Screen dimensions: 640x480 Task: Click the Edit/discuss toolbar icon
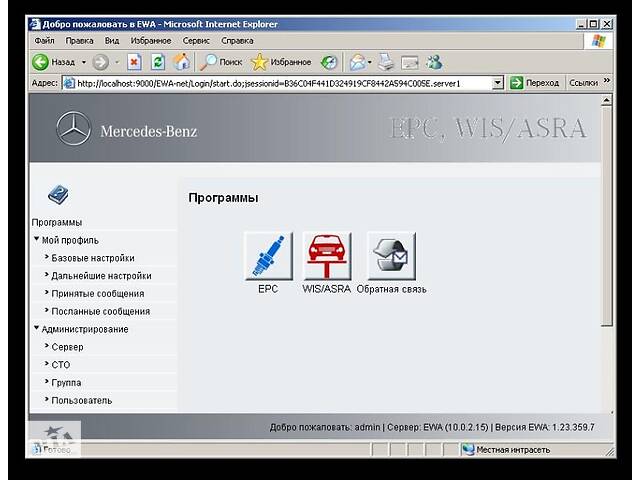410,62
